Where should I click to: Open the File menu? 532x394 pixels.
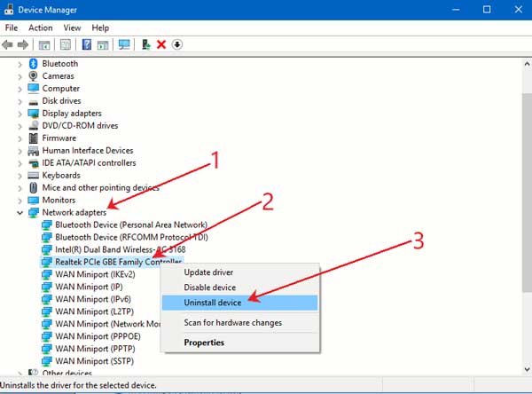pyautogui.click(x=12, y=28)
